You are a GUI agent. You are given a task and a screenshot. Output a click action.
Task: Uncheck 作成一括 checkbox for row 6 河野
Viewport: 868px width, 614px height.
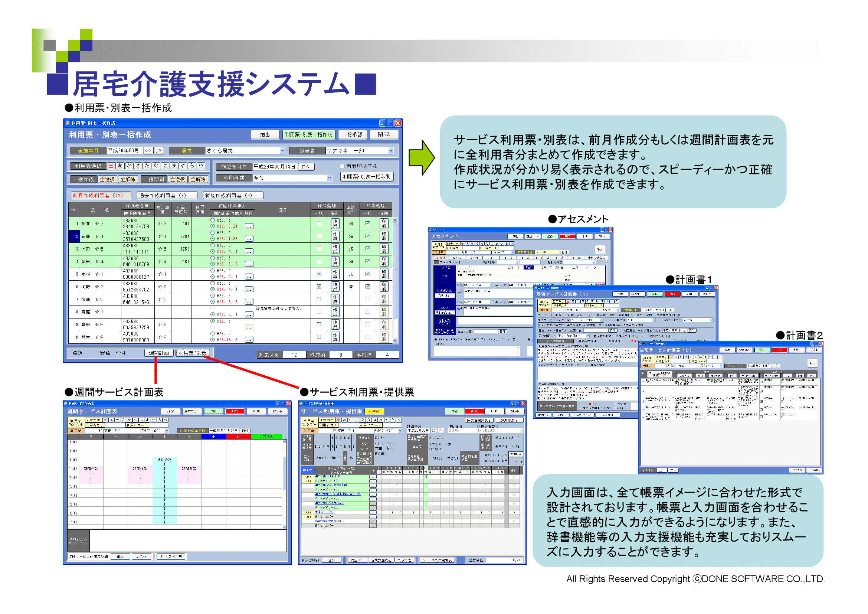click(319, 287)
